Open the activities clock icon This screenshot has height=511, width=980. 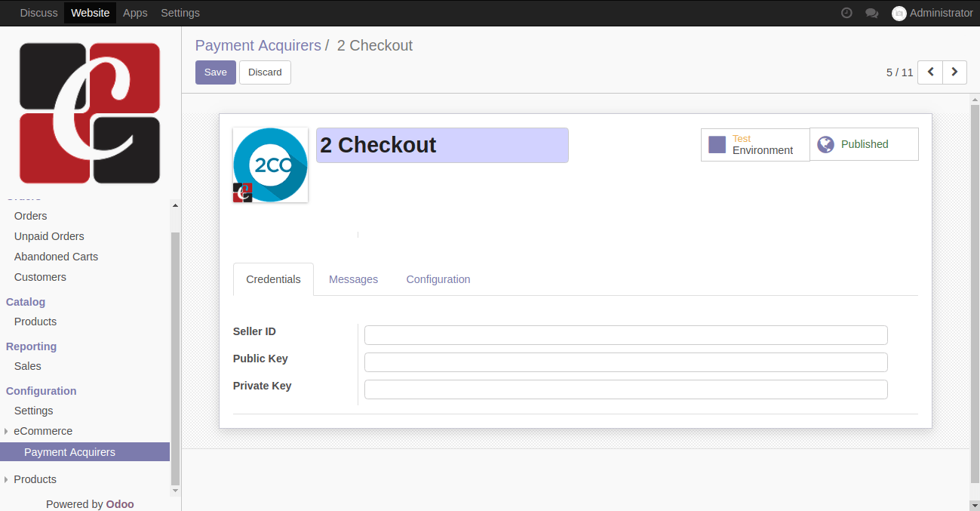(x=846, y=13)
